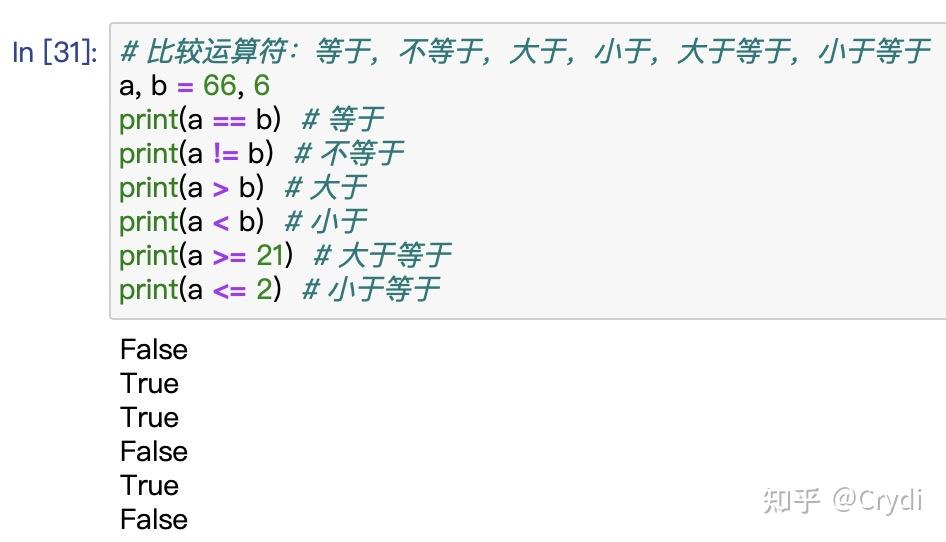The height and width of the screenshot is (542, 946).
Task: Click the print(a <= 2) line
Action: pyautogui.click(x=280, y=289)
